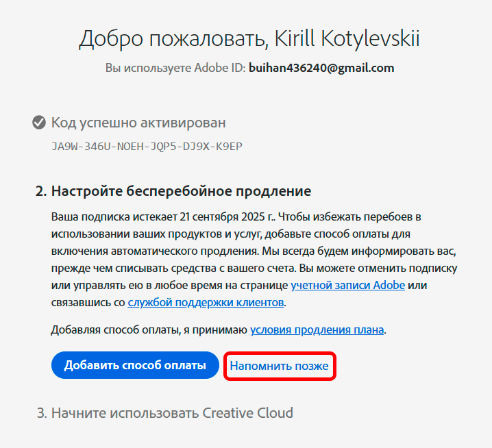Screen dimensions: 492x448
Task: Click the 'Код успешно активирован' text
Action: 138,123
